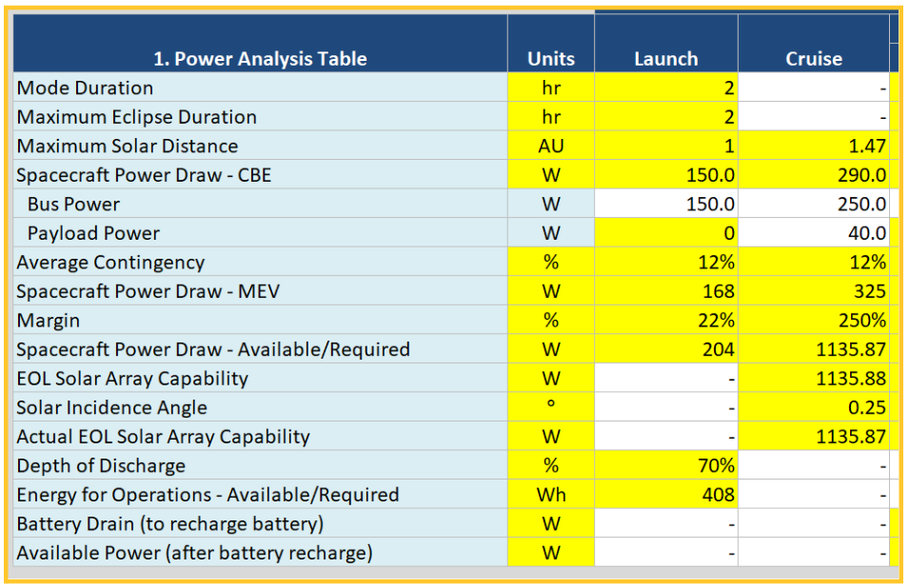Click Cruise Solar Incidence Angle value 0.25
This screenshot has width=909, height=588.
point(813,407)
